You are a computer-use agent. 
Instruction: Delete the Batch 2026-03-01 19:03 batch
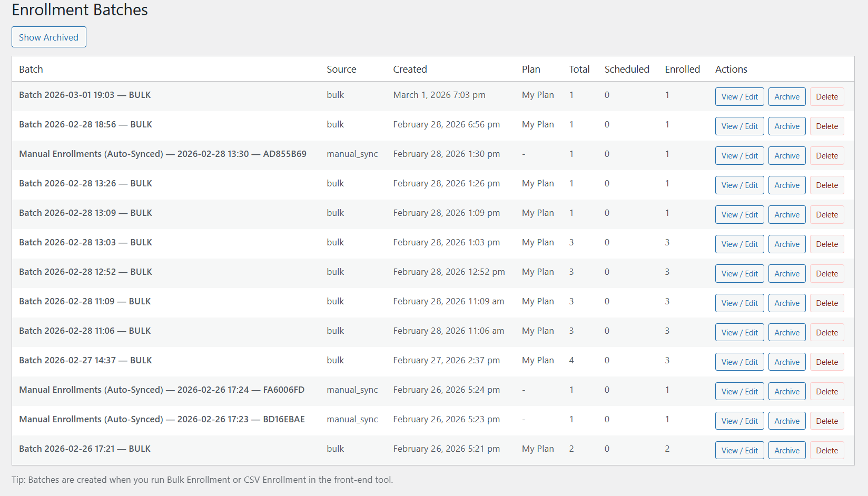[826, 96]
